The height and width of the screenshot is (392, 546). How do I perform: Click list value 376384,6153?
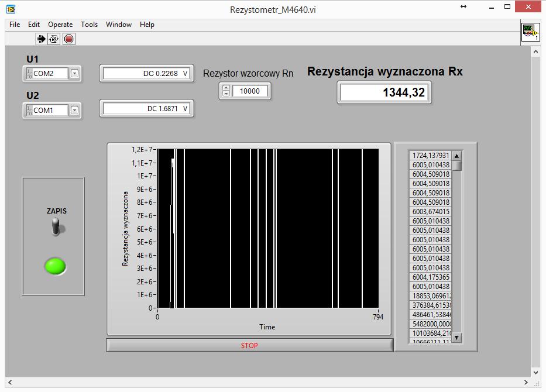pos(431,305)
